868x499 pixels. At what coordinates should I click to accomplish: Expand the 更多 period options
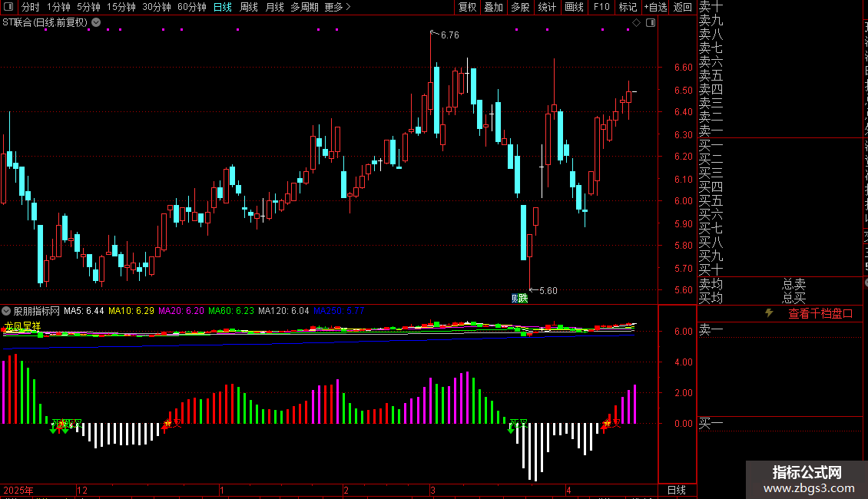click(337, 7)
